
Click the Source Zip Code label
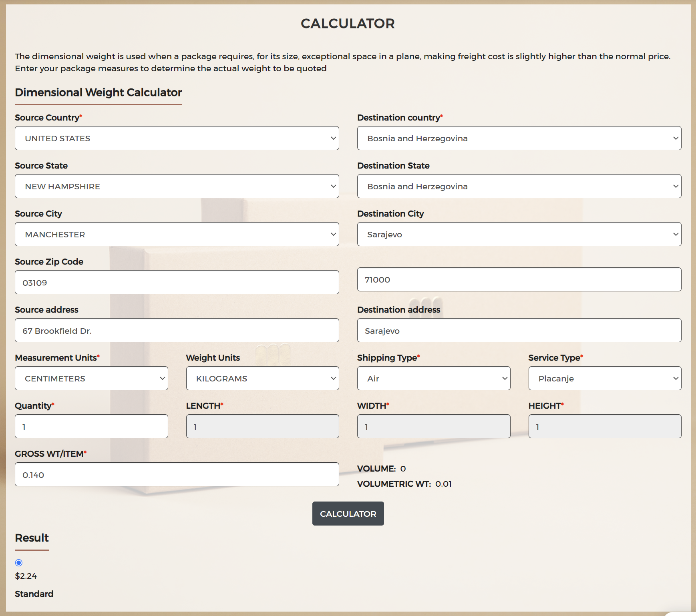click(x=49, y=262)
